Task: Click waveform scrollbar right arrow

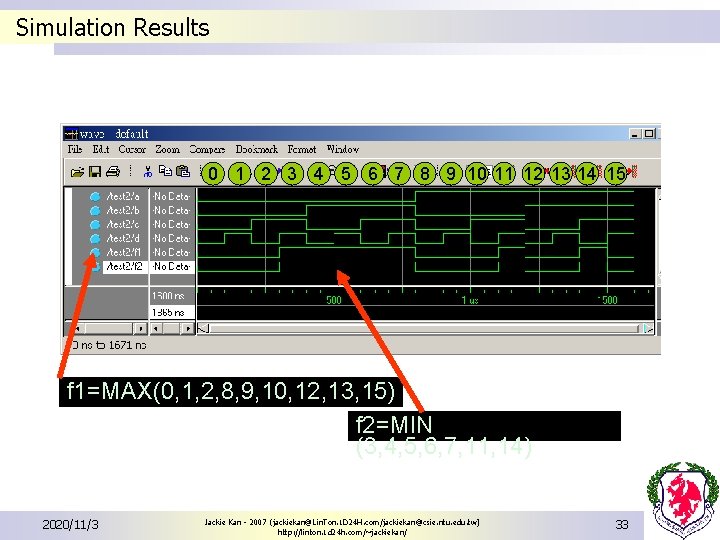Action: (x=648, y=328)
